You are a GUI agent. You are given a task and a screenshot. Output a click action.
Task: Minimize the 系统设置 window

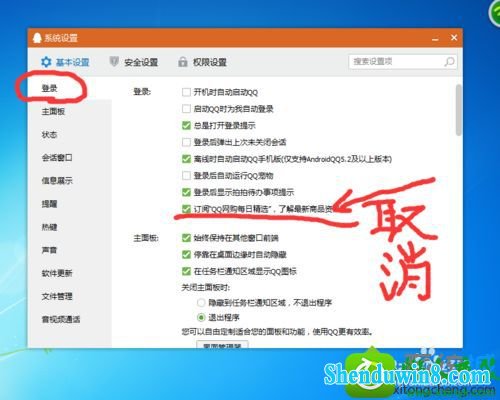pos(435,38)
